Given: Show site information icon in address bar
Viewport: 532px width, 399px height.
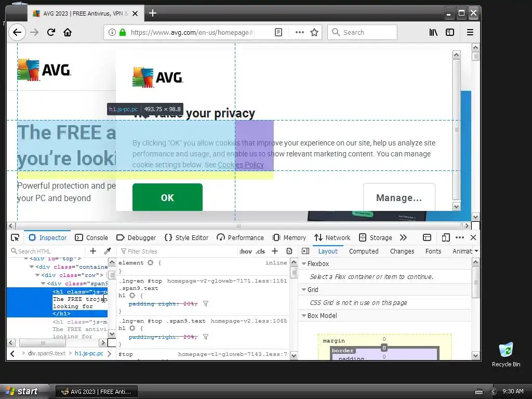Looking at the screenshot, I should click(x=112, y=32).
